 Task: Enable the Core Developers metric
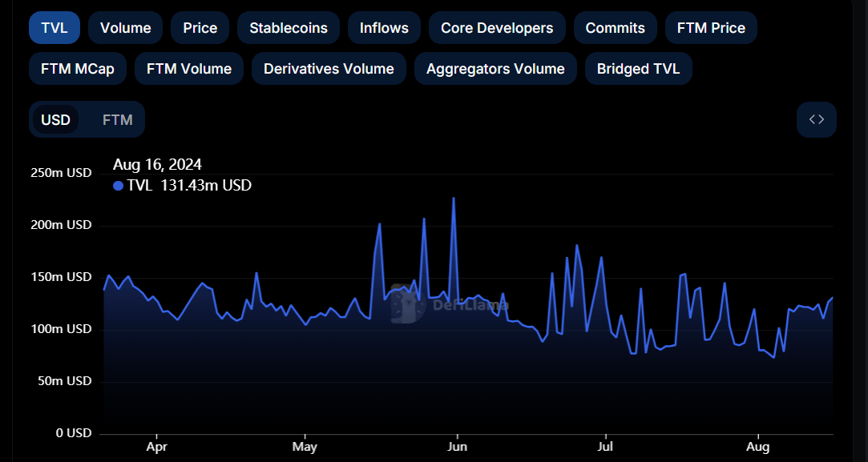point(497,28)
